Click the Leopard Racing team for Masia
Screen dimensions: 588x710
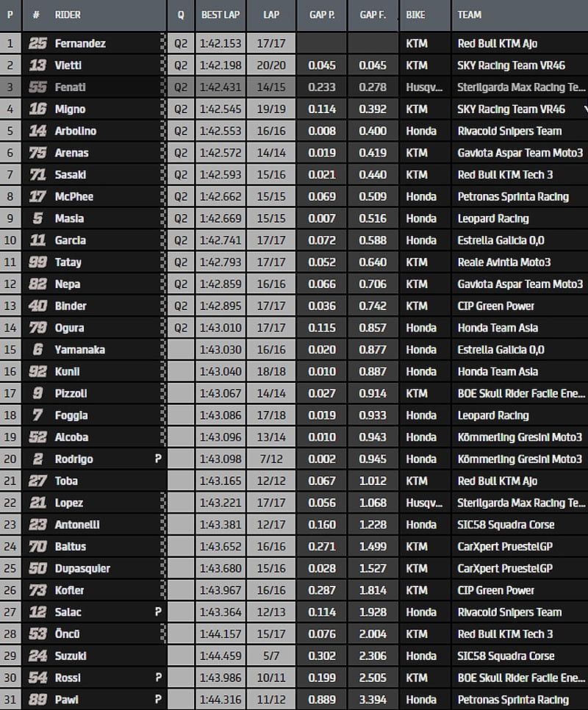pos(492,218)
